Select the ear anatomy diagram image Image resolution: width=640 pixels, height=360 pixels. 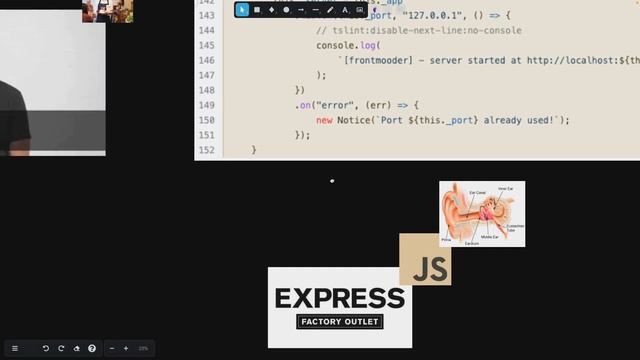click(x=482, y=214)
